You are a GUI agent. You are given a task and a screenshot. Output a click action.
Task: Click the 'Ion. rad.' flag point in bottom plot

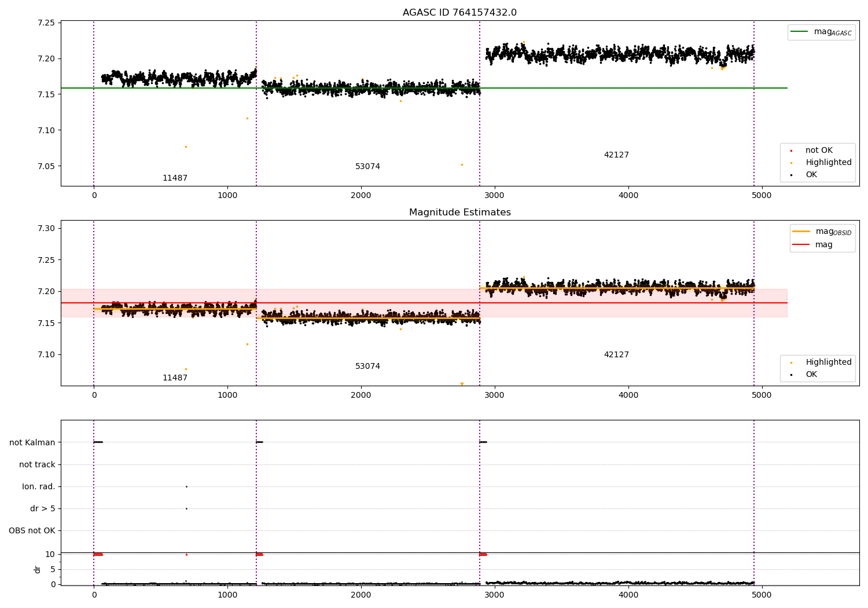(186, 486)
